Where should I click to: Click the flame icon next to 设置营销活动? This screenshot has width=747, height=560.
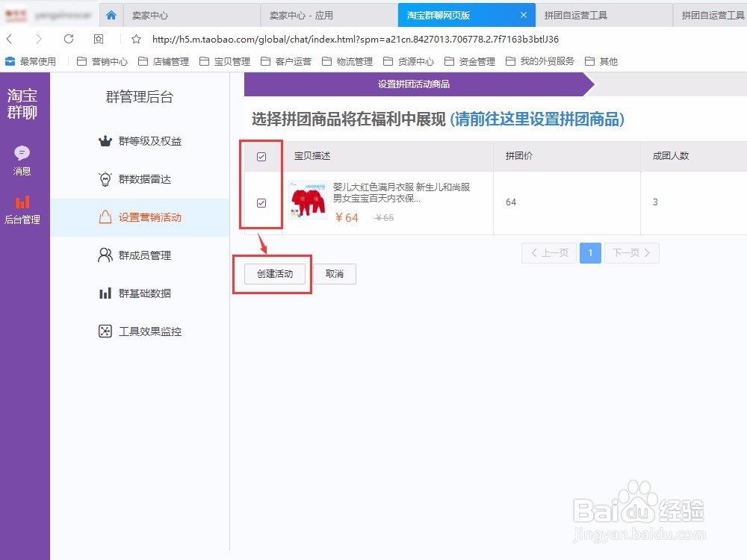(x=106, y=217)
